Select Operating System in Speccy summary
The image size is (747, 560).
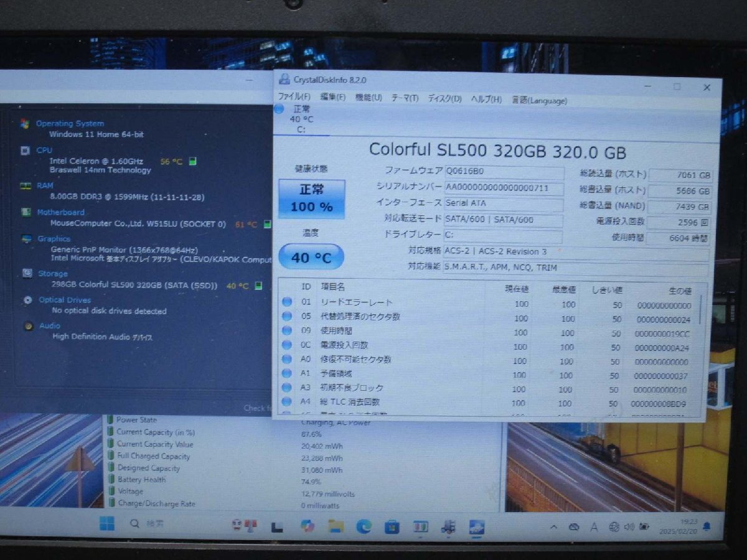(70, 124)
